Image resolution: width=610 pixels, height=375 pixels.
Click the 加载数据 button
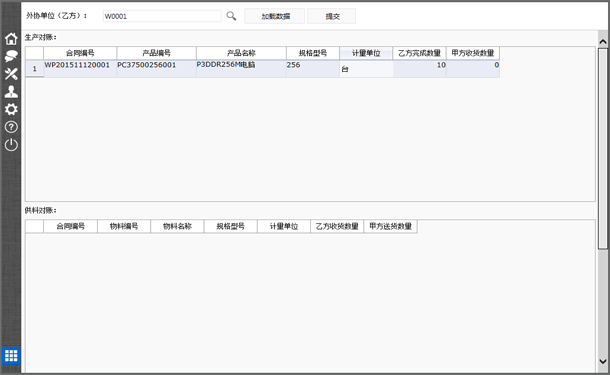pyautogui.click(x=275, y=16)
